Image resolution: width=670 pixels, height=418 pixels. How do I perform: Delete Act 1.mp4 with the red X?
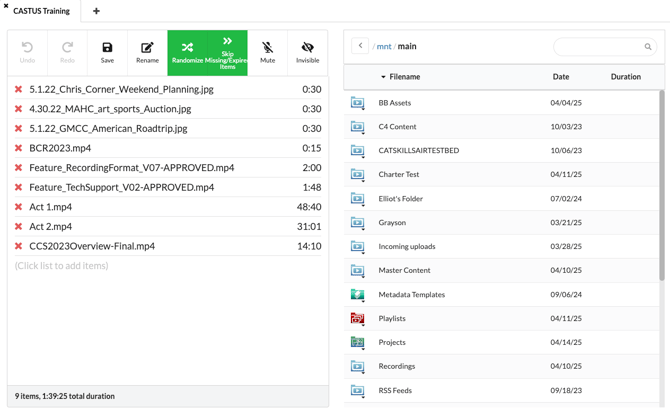tap(18, 207)
